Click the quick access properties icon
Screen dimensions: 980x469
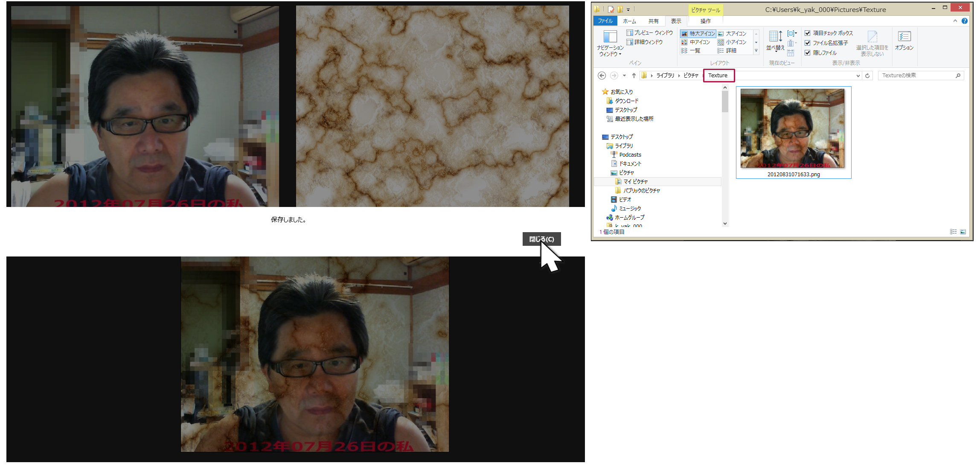click(611, 9)
